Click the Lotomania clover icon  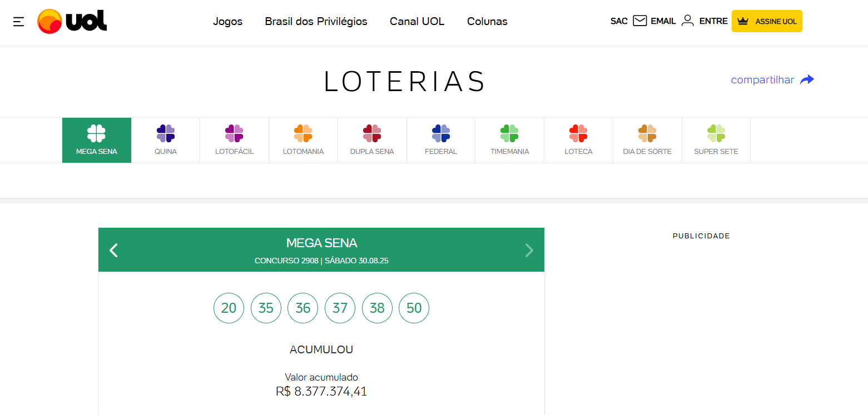coord(303,133)
